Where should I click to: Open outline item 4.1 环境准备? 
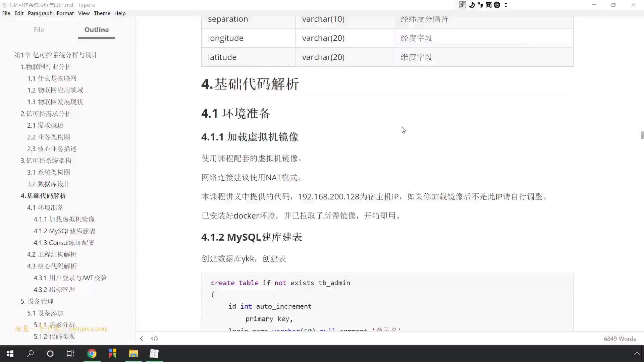(45, 207)
